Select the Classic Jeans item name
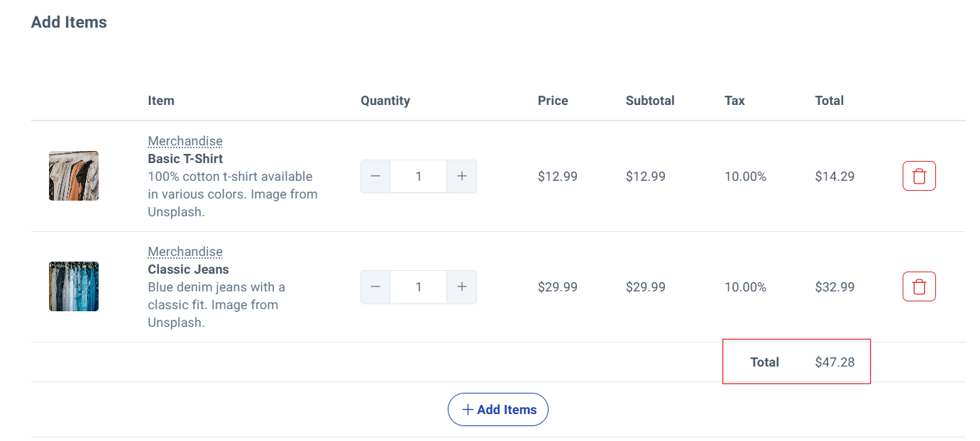 point(188,269)
